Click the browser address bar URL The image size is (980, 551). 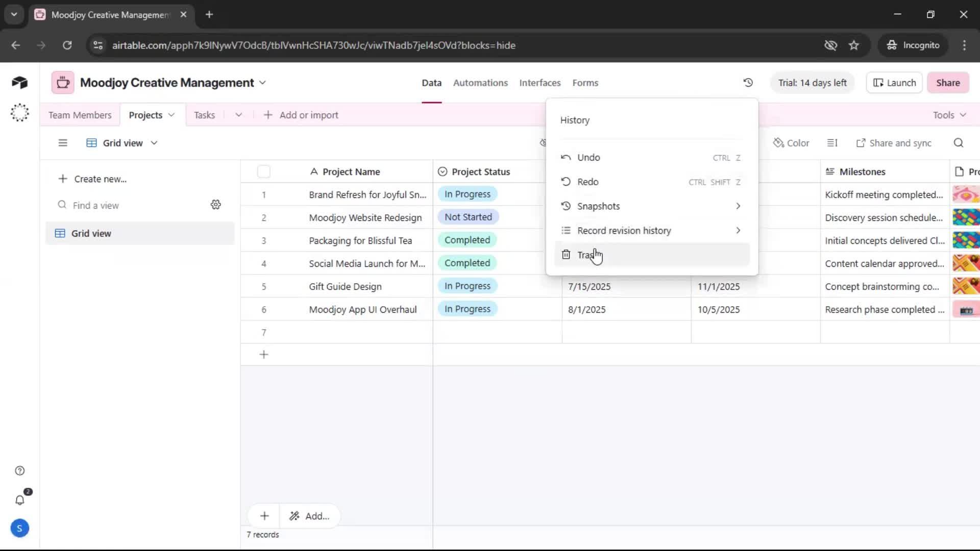pos(313,45)
